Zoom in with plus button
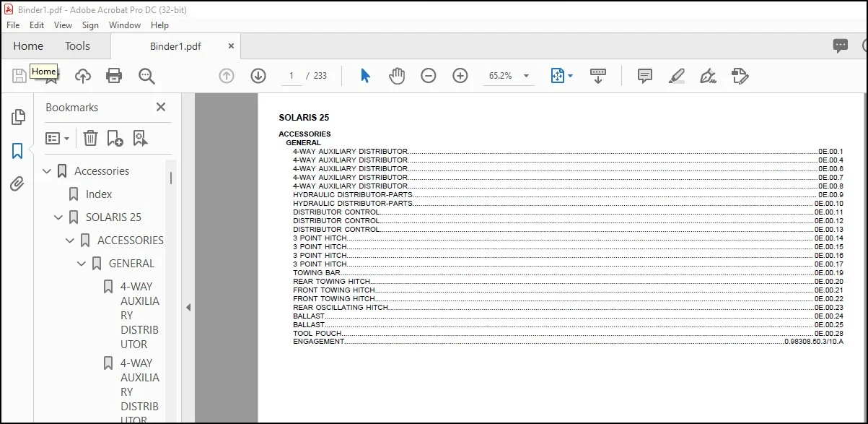The height and width of the screenshot is (424, 868). [x=460, y=76]
